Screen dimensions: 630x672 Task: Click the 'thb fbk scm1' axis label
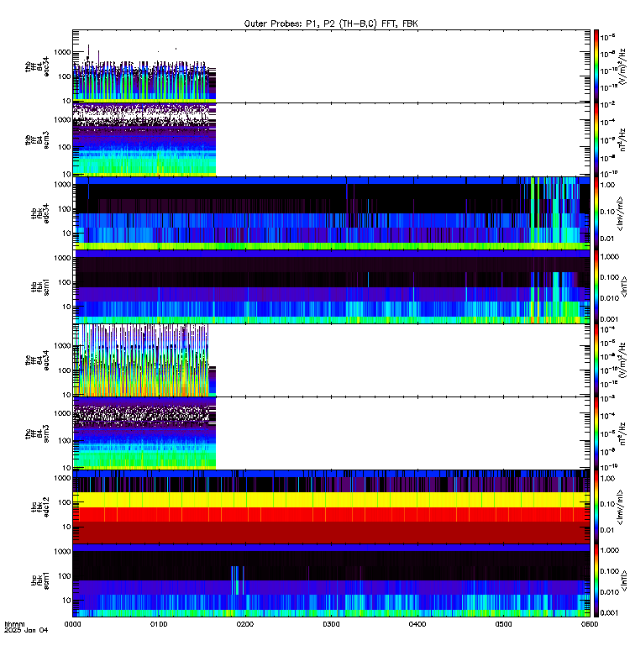point(40,286)
